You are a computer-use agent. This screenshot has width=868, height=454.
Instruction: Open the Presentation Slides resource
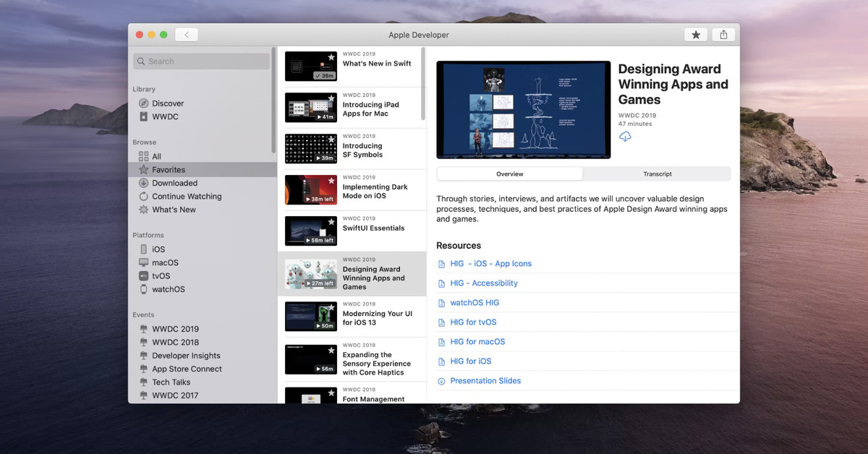(x=485, y=381)
